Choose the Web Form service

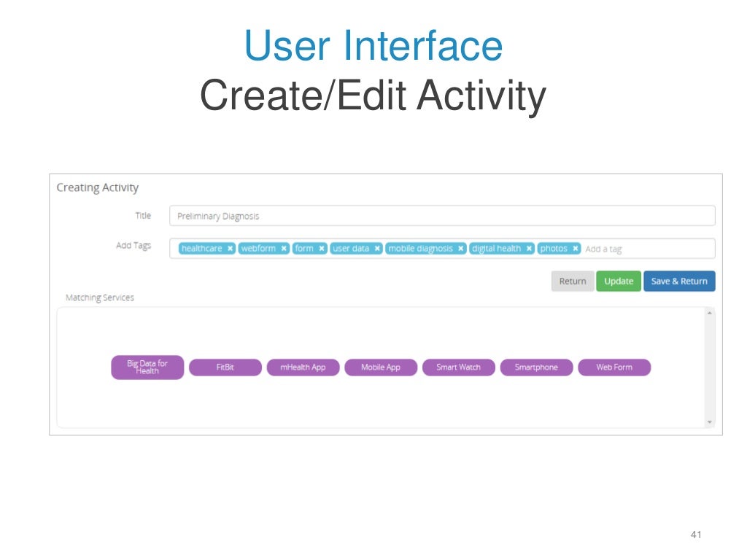(x=614, y=367)
